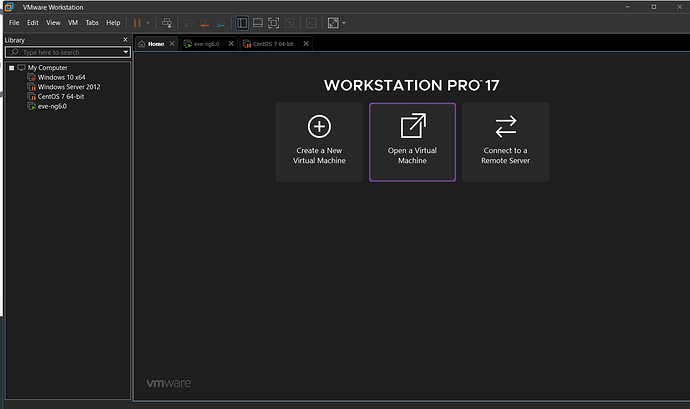Click the orange Suspend/Pause VM toolbar icon
This screenshot has height=409, width=690.
pyautogui.click(x=137, y=23)
